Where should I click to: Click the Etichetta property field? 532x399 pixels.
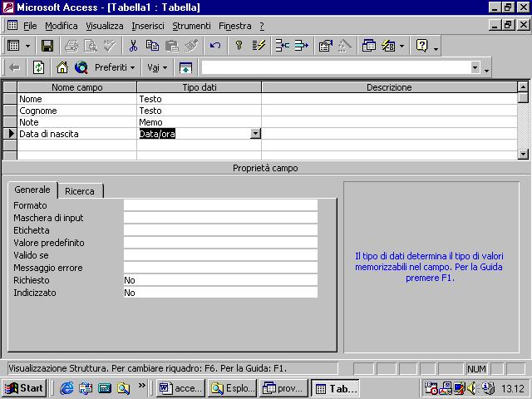pyautogui.click(x=220, y=230)
